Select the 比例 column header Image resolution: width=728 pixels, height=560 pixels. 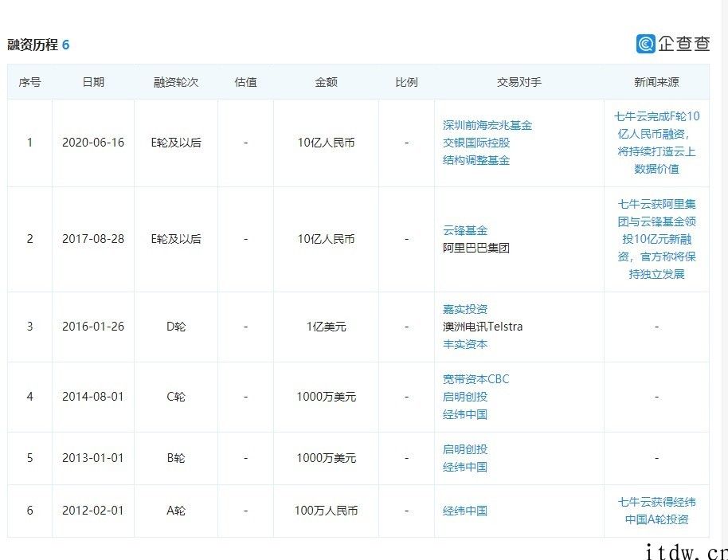406,82
